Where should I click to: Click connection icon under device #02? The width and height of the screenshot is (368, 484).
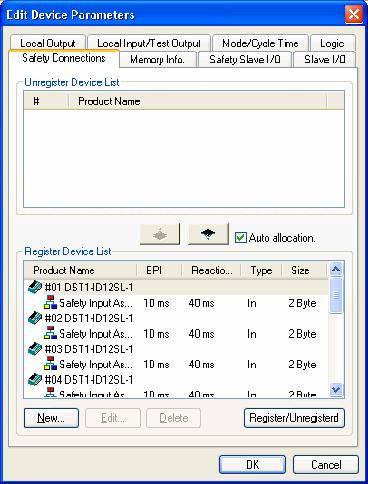pyautogui.click(x=50, y=333)
